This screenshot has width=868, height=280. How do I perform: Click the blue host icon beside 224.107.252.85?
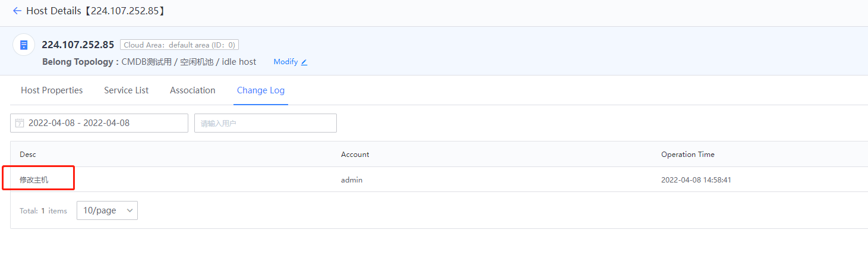click(x=24, y=45)
